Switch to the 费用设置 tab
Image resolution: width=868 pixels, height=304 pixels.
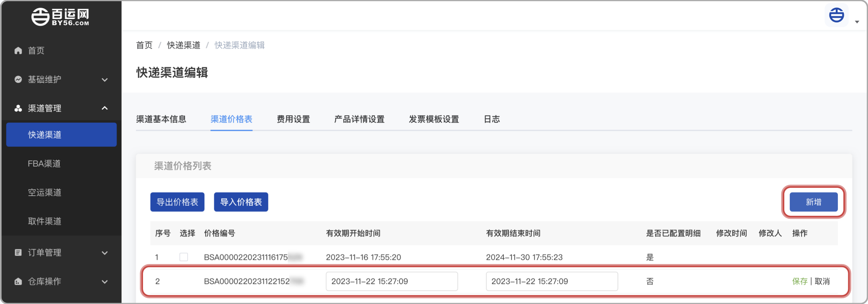click(x=293, y=119)
